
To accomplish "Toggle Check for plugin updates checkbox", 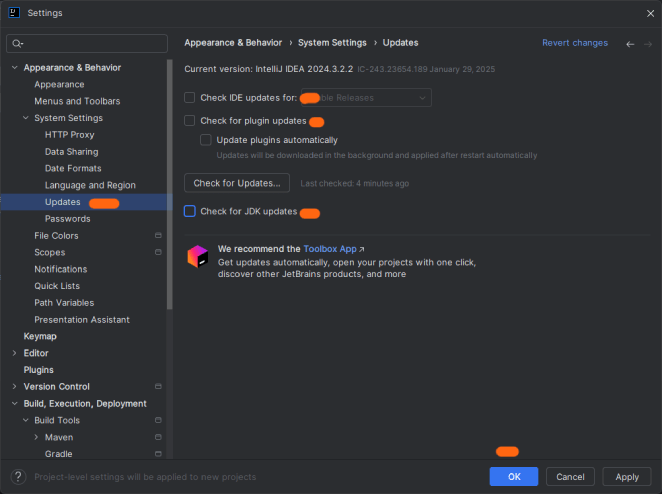I will coord(190,121).
